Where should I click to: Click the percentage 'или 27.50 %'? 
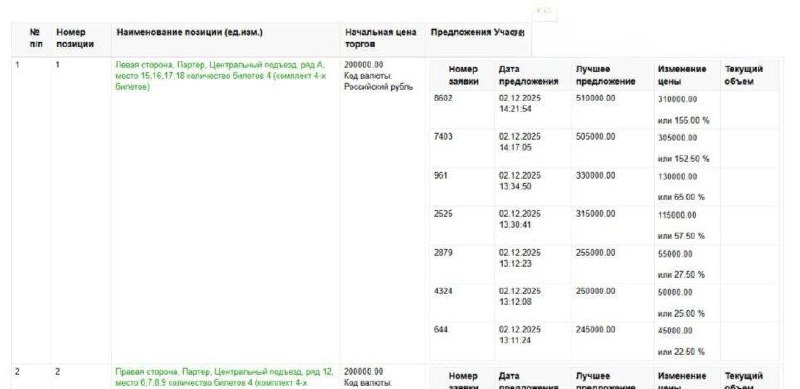(x=681, y=275)
